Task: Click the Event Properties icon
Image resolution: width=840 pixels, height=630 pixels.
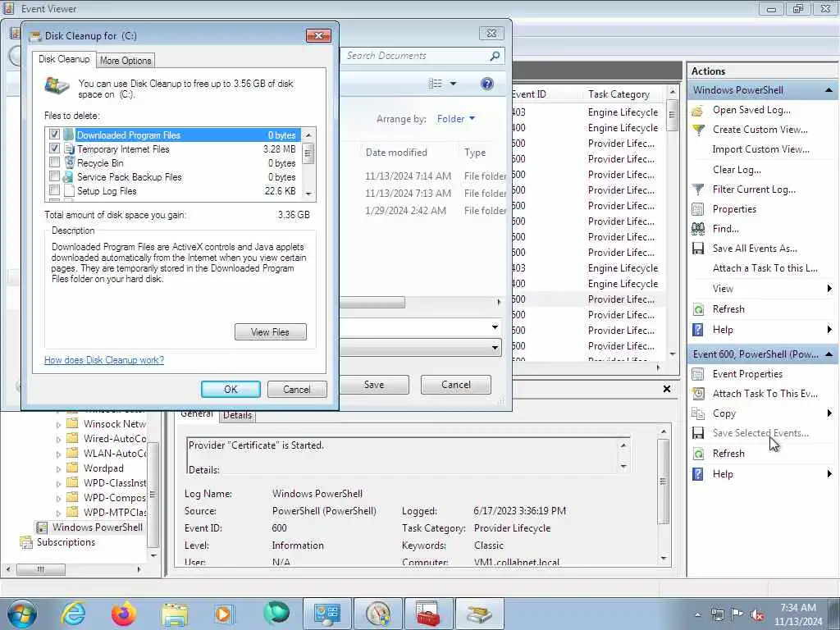Action: click(x=697, y=374)
